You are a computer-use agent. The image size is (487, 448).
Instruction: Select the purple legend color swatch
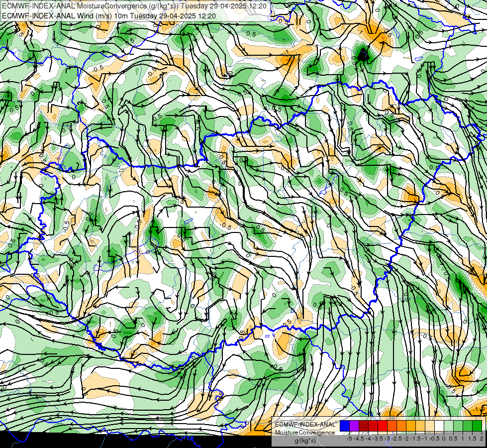click(x=354, y=426)
